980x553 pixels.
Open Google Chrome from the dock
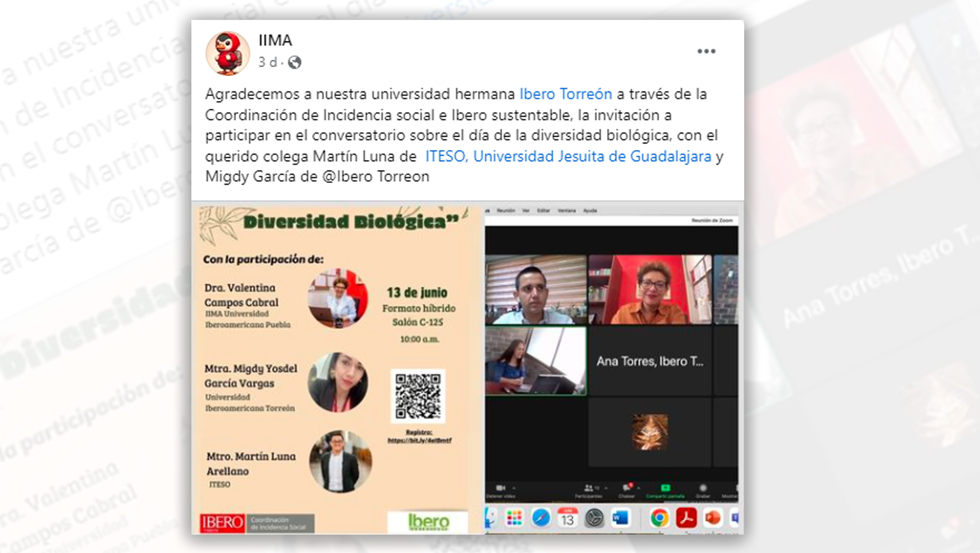[x=659, y=519]
